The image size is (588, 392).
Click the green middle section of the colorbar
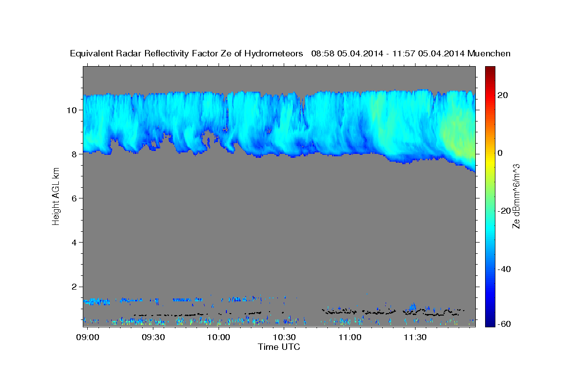pyautogui.click(x=490, y=196)
